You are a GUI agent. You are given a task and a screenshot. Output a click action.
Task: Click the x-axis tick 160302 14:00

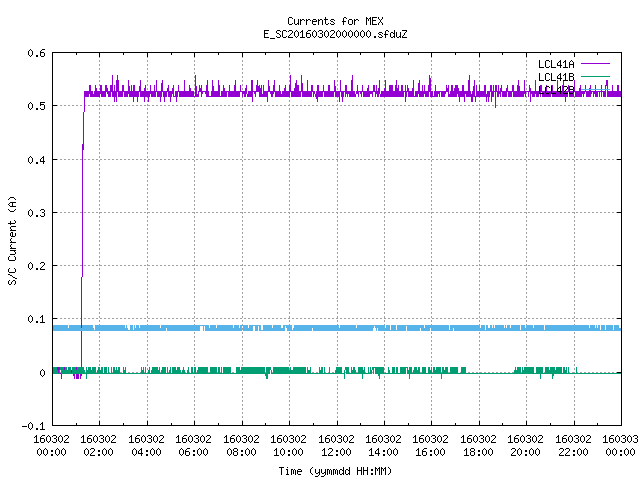point(383,446)
